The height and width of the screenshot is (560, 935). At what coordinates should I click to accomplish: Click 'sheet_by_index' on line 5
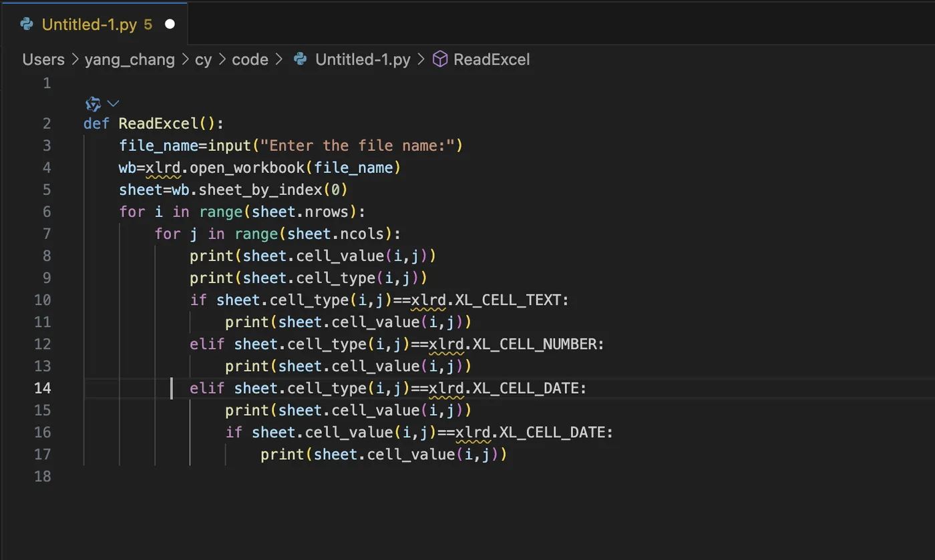tap(260, 190)
